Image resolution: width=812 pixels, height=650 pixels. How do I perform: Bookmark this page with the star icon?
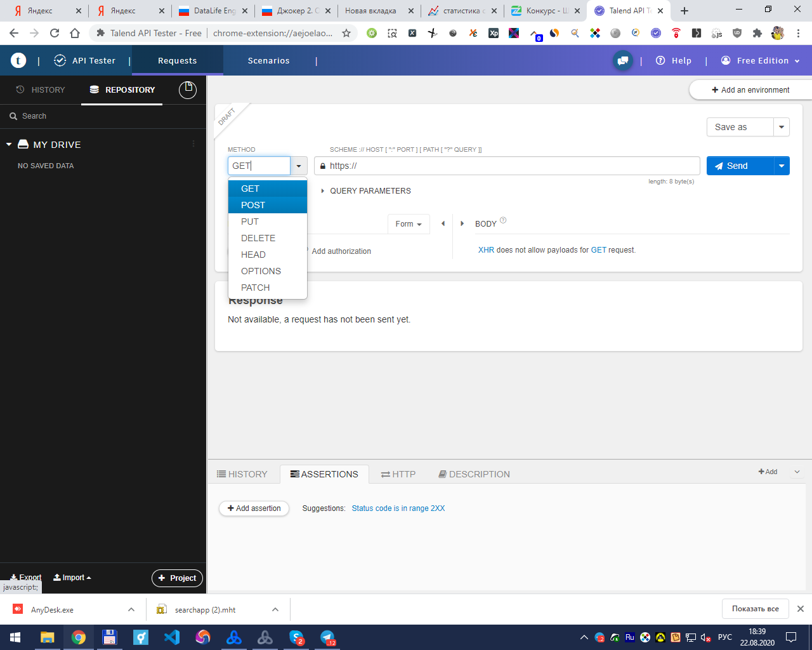(346, 33)
